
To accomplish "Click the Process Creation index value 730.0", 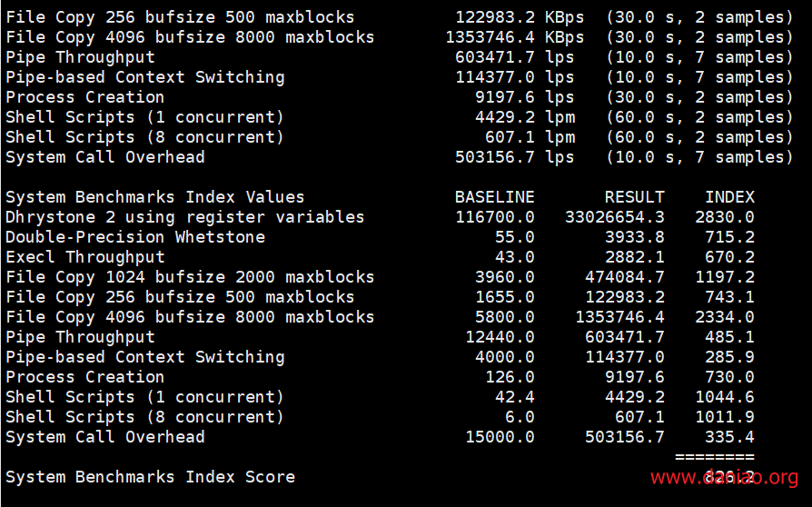I will click(729, 377).
